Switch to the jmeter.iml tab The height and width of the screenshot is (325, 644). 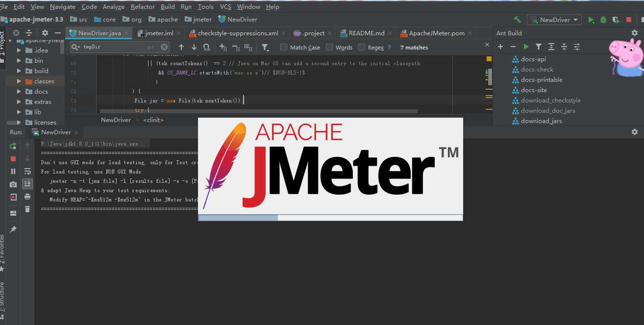tap(159, 33)
